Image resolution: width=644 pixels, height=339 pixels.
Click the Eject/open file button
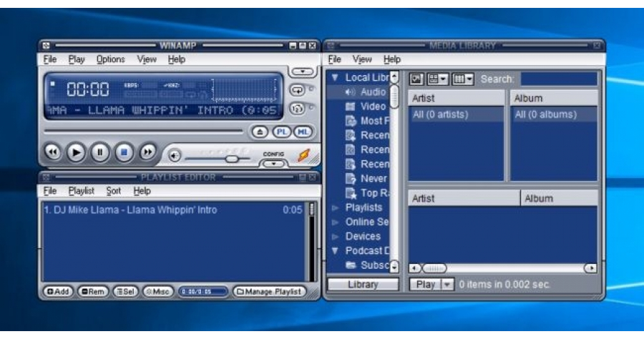(x=260, y=132)
